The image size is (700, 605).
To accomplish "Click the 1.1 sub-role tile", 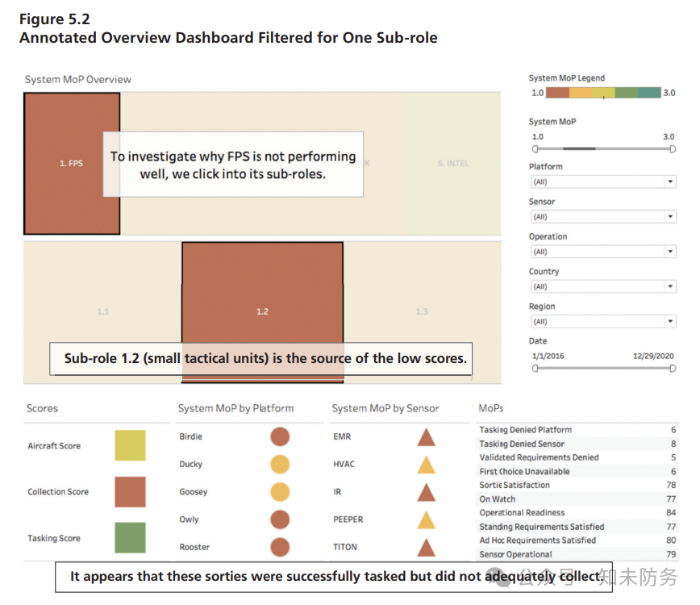I will (102, 311).
